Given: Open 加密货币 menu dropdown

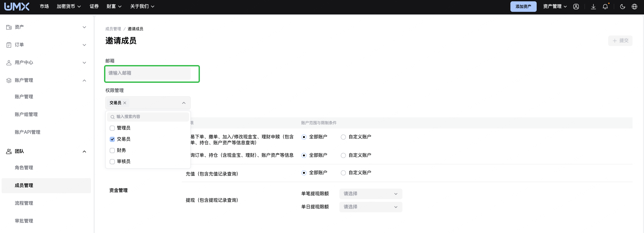Looking at the screenshot, I should [69, 7].
